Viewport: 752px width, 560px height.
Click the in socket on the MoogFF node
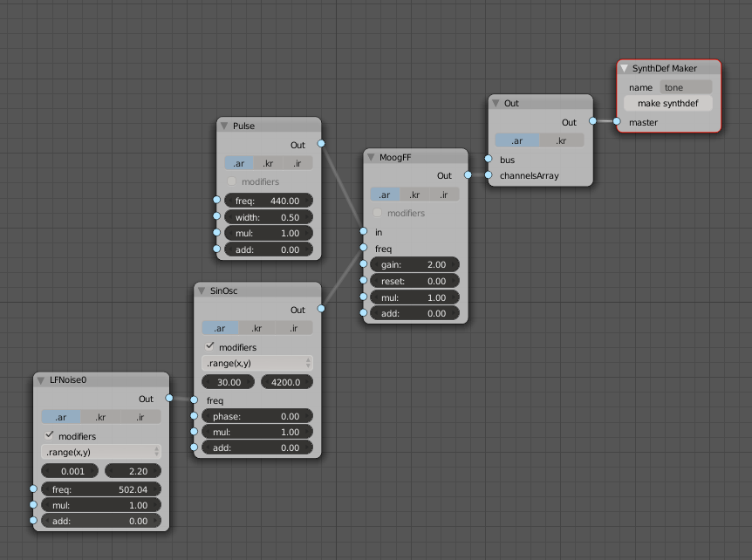pyautogui.click(x=362, y=232)
